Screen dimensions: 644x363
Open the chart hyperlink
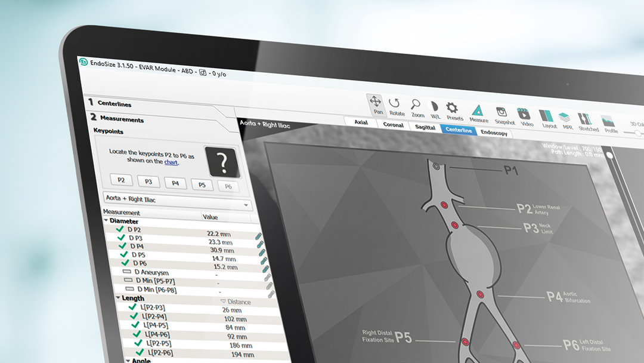171,162
